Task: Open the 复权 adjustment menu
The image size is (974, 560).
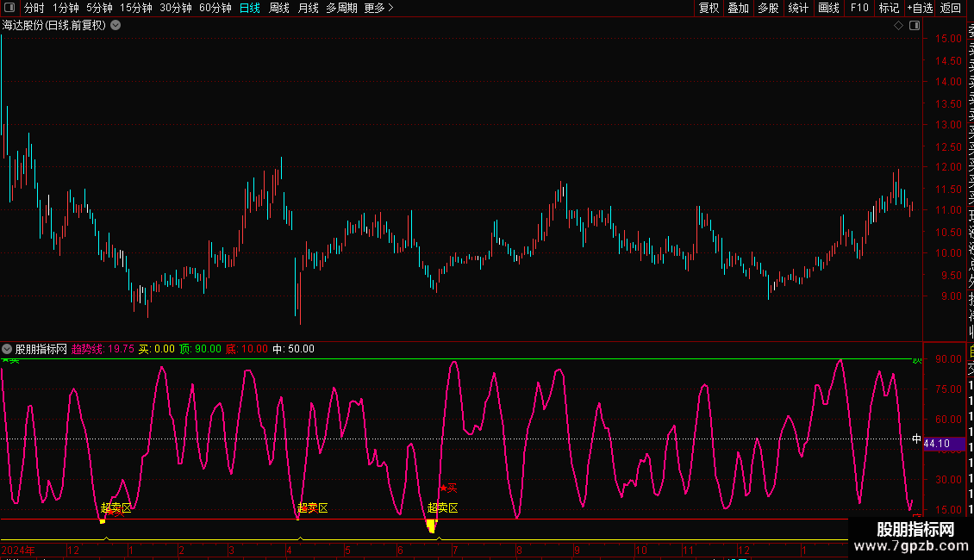Action: click(x=709, y=8)
